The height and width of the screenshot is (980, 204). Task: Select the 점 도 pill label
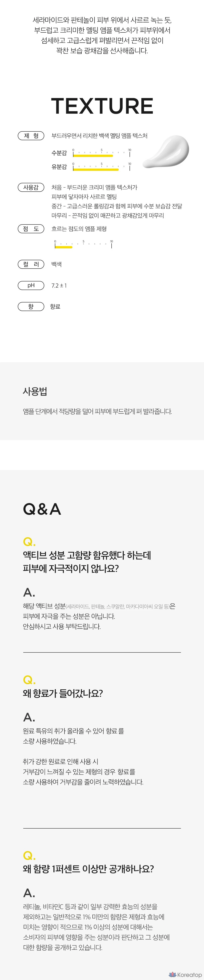click(x=31, y=229)
